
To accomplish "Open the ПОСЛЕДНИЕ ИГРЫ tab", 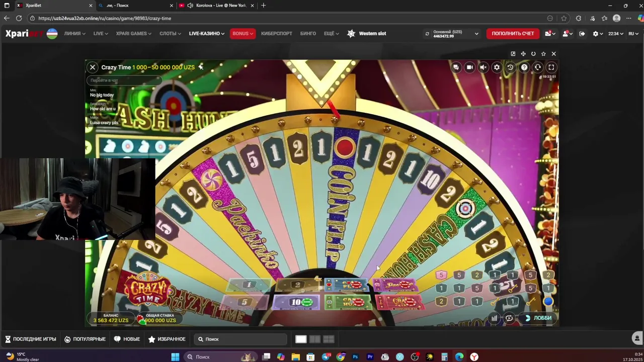I will tap(30, 339).
